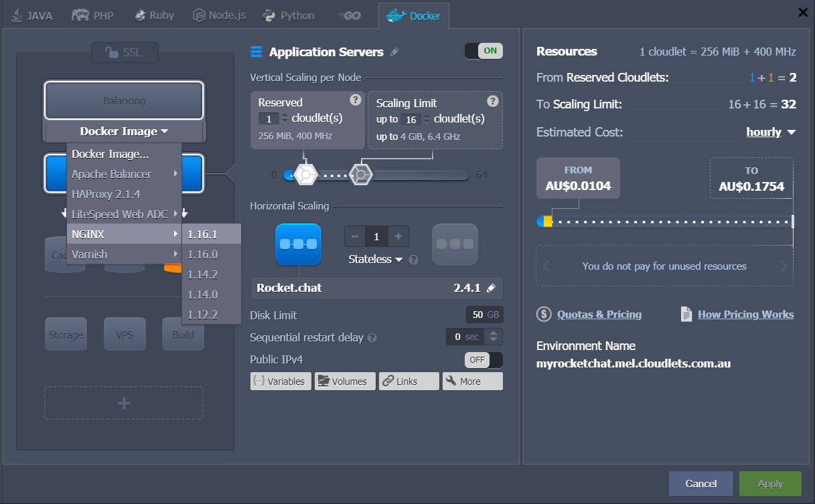The height and width of the screenshot is (504, 815).
Task: Toggle Public IPv4 switch
Action: [x=484, y=360]
